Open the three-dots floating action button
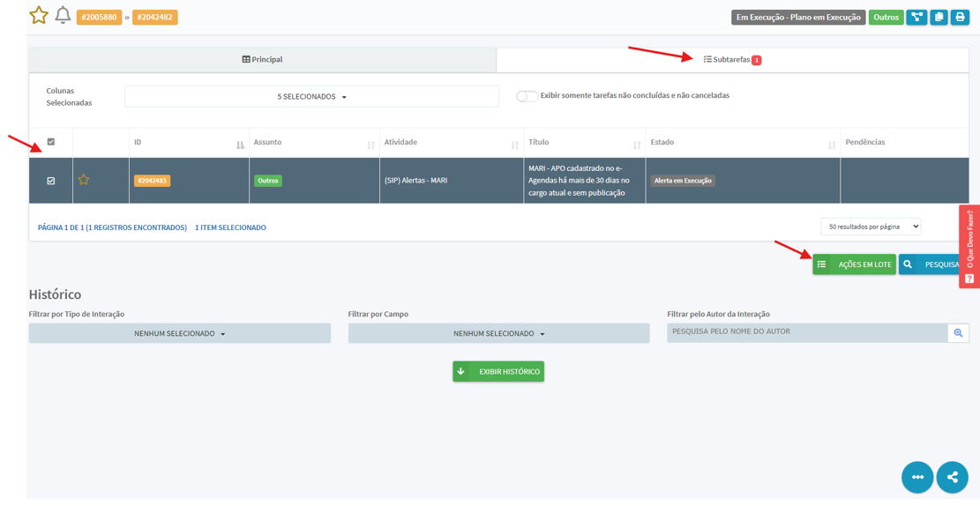980x506 pixels. point(917,477)
